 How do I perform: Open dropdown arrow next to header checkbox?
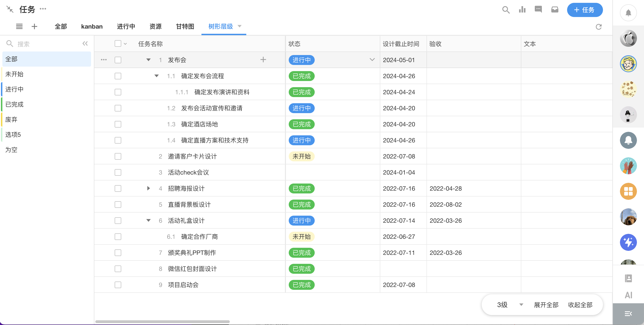pyautogui.click(x=125, y=44)
